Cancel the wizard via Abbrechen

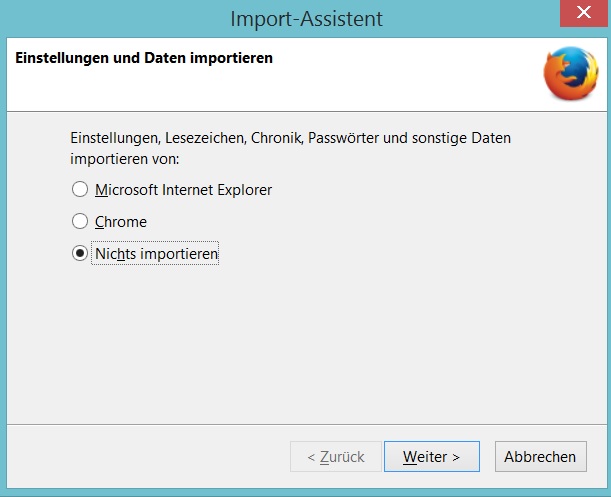coord(540,456)
